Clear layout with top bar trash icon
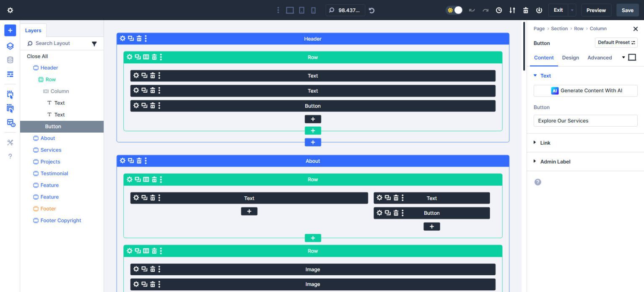 pos(526,10)
